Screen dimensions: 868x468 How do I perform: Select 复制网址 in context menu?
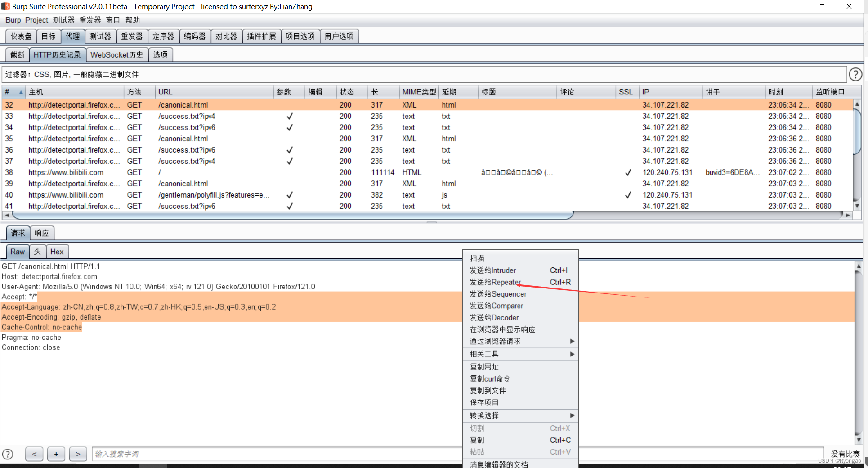click(520, 367)
